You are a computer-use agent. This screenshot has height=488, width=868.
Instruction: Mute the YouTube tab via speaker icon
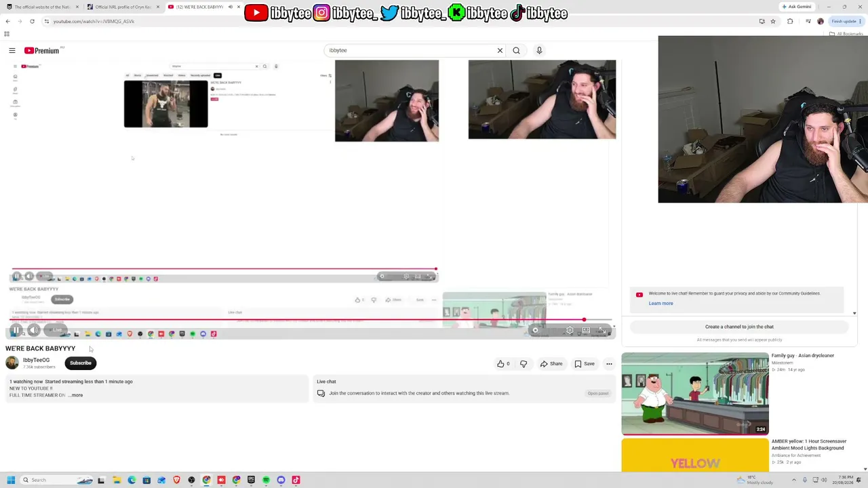pos(230,7)
